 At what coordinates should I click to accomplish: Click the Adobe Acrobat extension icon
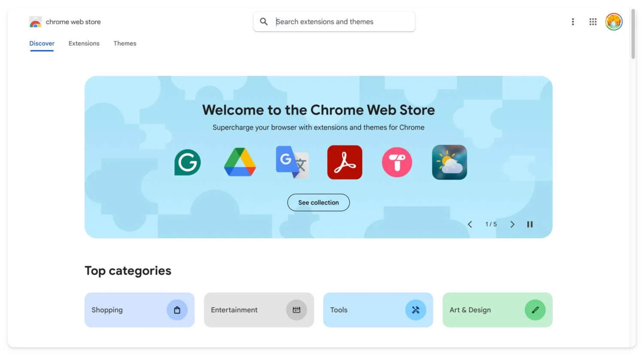coord(344,162)
